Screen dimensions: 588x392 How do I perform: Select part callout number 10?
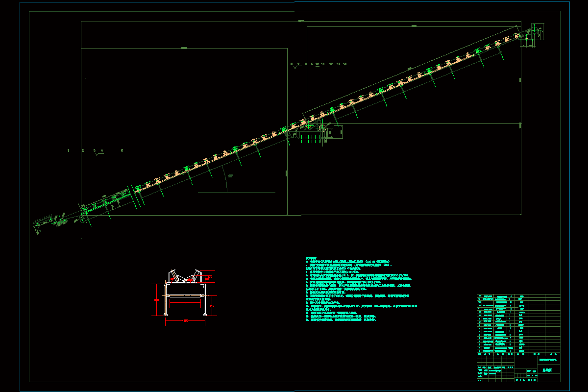coord(318,64)
